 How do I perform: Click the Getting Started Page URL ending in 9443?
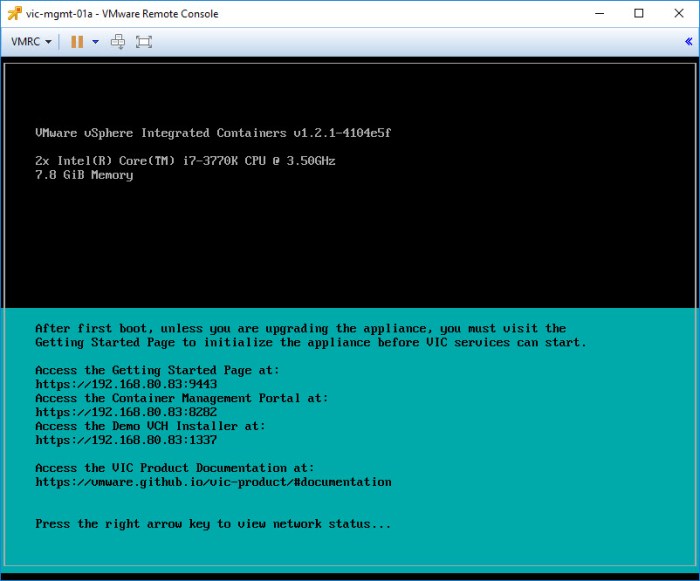[126, 384]
